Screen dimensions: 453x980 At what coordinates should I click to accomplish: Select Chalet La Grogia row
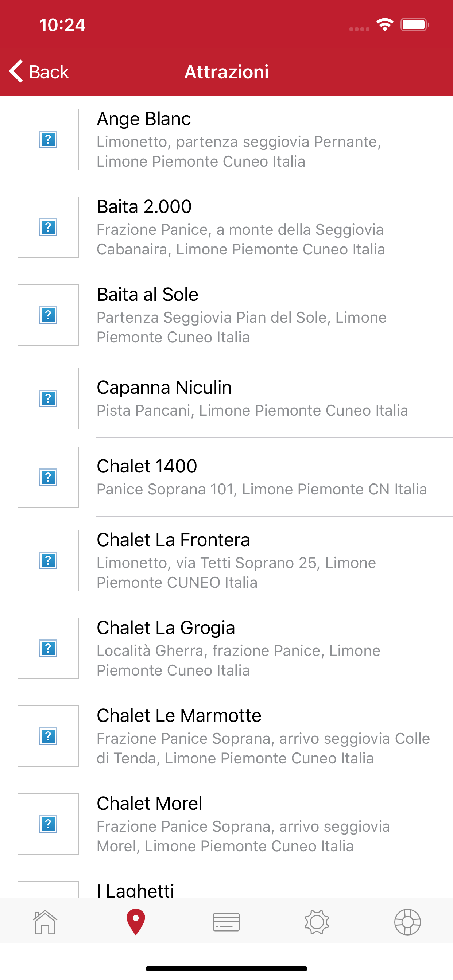226,648
